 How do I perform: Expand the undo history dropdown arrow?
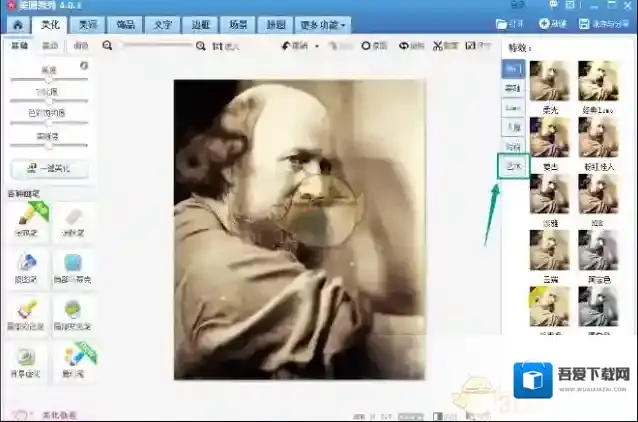click(x=317, y=46)
